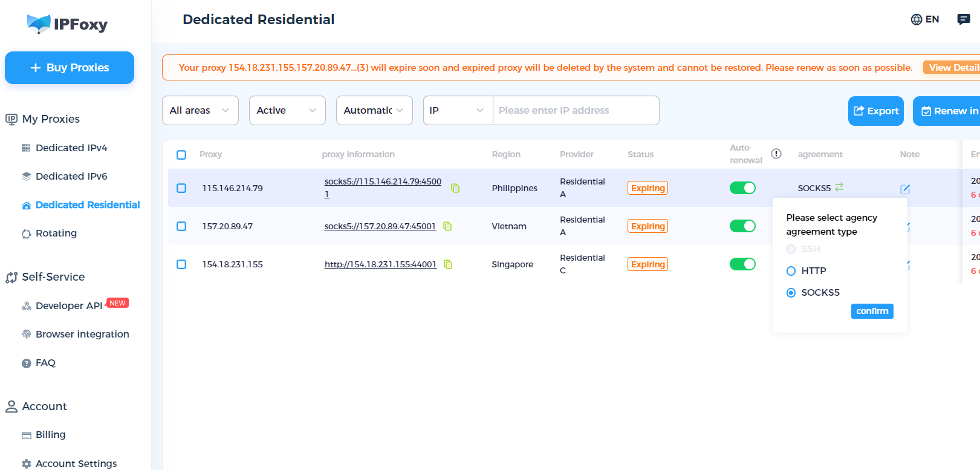Screen dimensions: 980x470
Task: Click the Buy Proxies button
Action: 70,68
